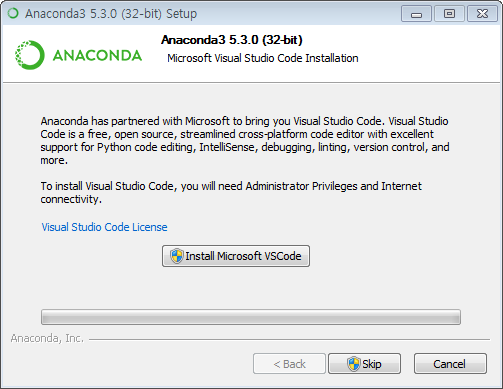This screenshot has width=503, height=389.
Task: Maximize the Anaconda3 Setup window
Action: pyautogui.click(x=449, y=14)
